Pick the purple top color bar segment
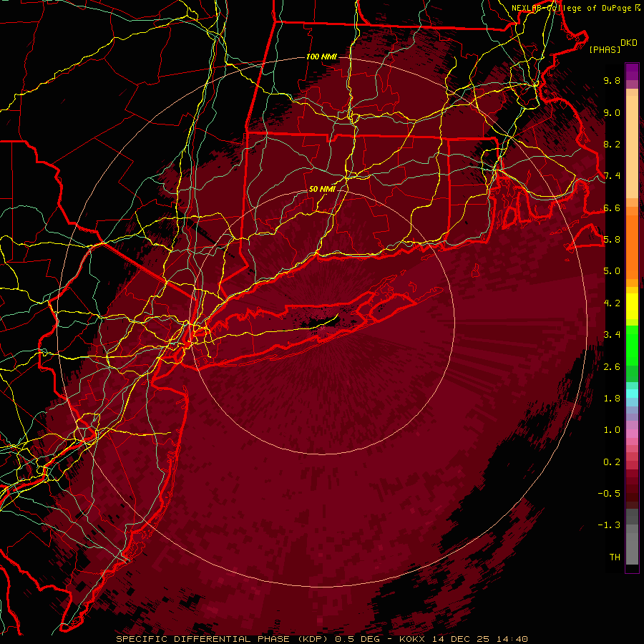Screen dimensions: 644x644 [632, 72]
